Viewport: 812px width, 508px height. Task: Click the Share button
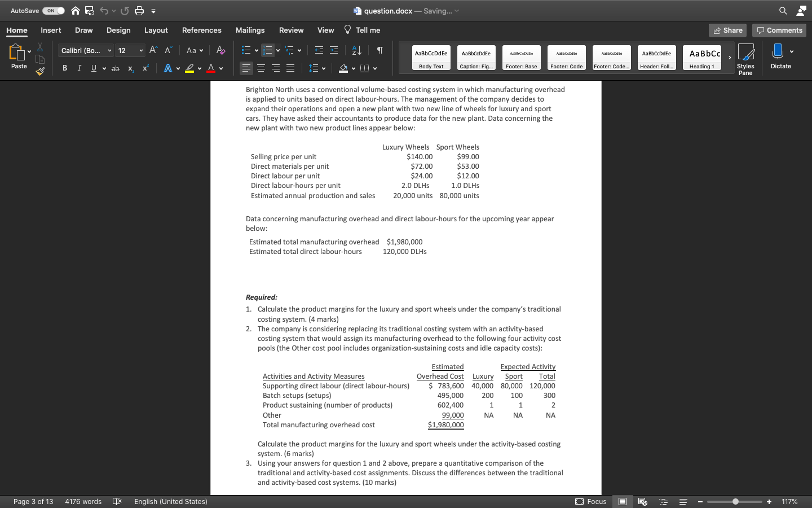pyautogui.click(x=727, y=30)
